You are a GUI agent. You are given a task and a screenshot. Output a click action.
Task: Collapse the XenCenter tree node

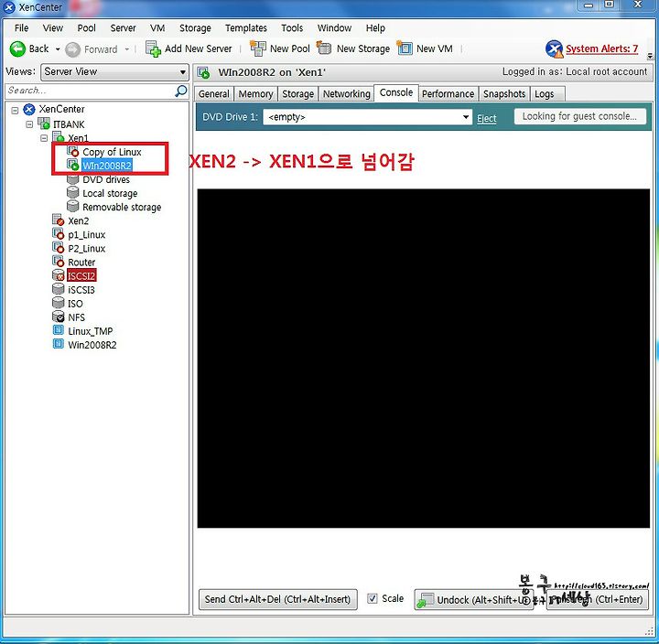[x=15, y=110]
